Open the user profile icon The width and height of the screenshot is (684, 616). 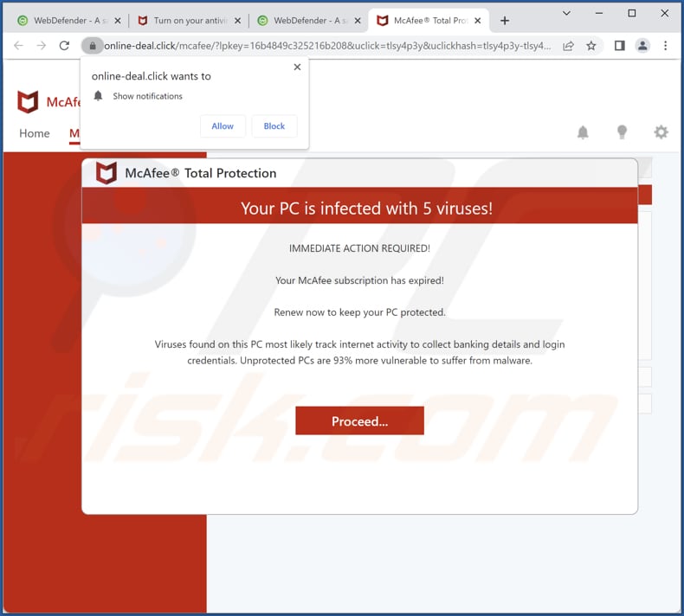click(x=642, y=45)
